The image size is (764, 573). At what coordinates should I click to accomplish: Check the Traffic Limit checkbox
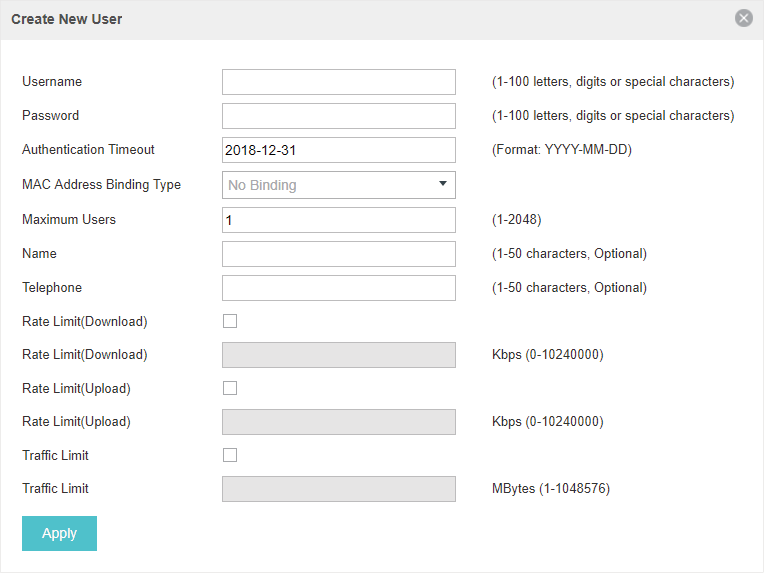[230, 455]
